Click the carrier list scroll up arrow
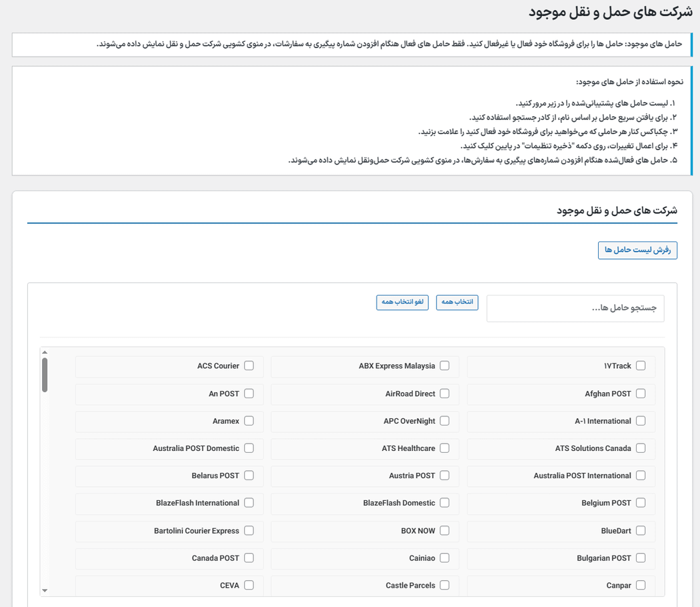Screen dimensions: 700x607 (x=45, y=352)
